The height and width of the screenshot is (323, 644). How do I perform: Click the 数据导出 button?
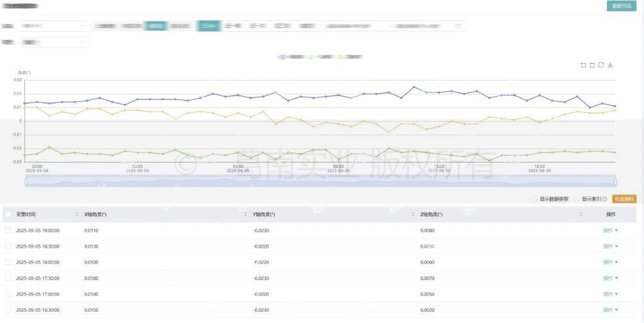click(x=621, y=6)
